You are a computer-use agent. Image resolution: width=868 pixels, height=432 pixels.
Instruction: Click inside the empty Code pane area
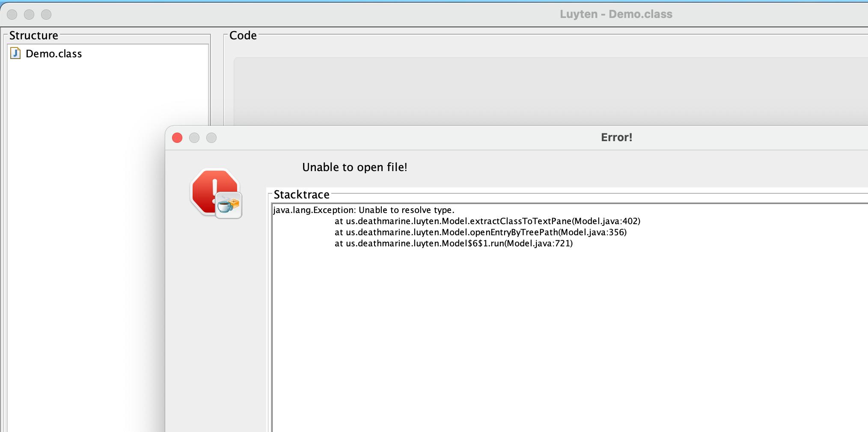[550, 91]
